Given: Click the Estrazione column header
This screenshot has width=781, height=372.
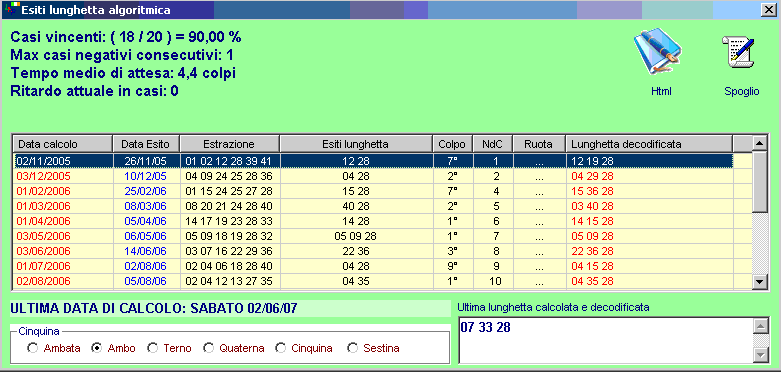Looking at the screenshot, I should (230, 144).
